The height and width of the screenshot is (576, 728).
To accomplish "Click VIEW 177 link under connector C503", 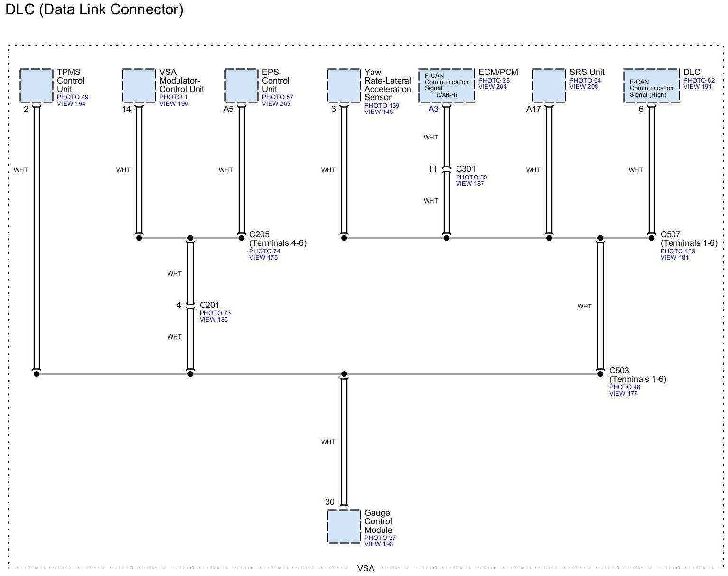I will point(623,394).
